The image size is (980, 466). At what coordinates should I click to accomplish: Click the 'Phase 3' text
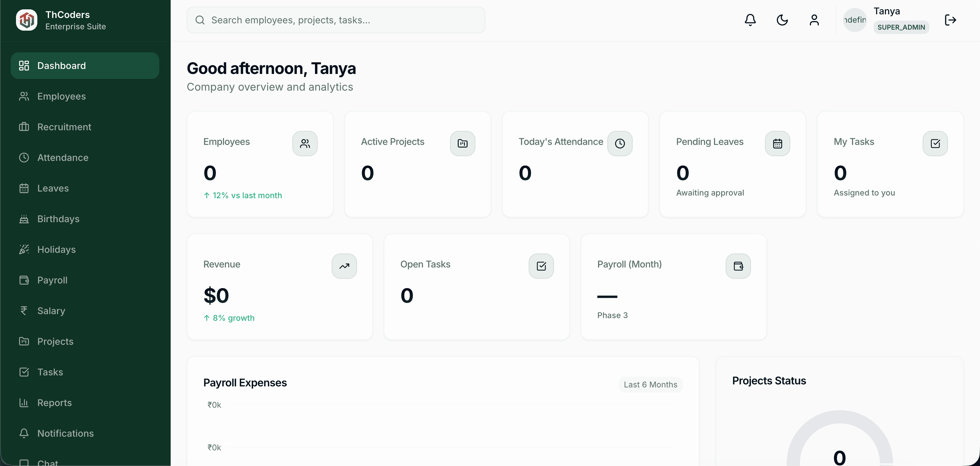[x=613, y=315]
